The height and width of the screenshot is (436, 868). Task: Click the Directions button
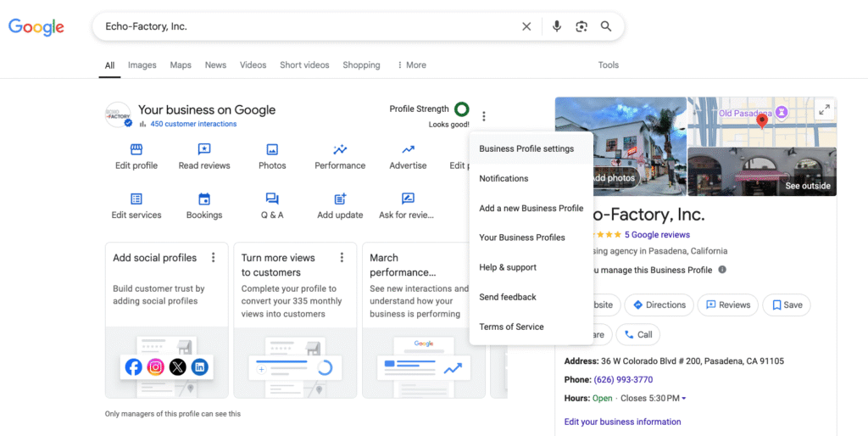coord(659,305)
